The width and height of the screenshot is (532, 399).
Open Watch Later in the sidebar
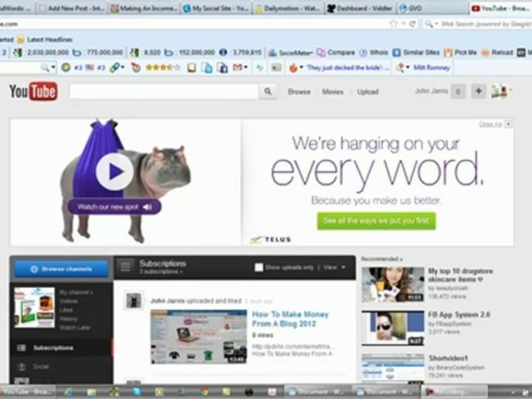tap(75, 328)
